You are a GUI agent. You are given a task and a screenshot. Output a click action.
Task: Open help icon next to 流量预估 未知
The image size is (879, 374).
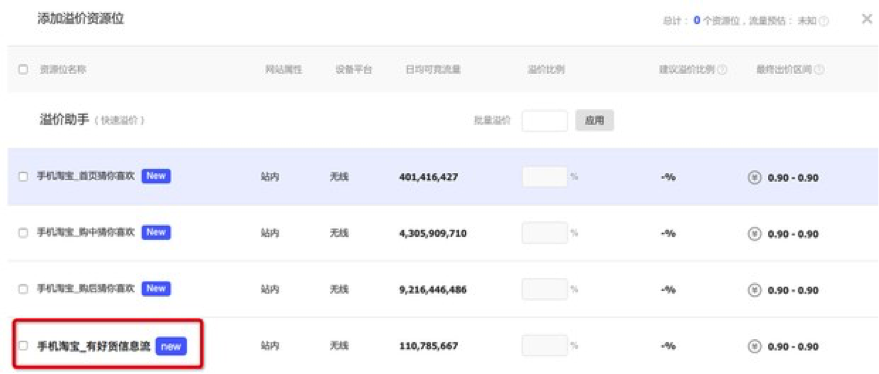(x=824, y=21)
